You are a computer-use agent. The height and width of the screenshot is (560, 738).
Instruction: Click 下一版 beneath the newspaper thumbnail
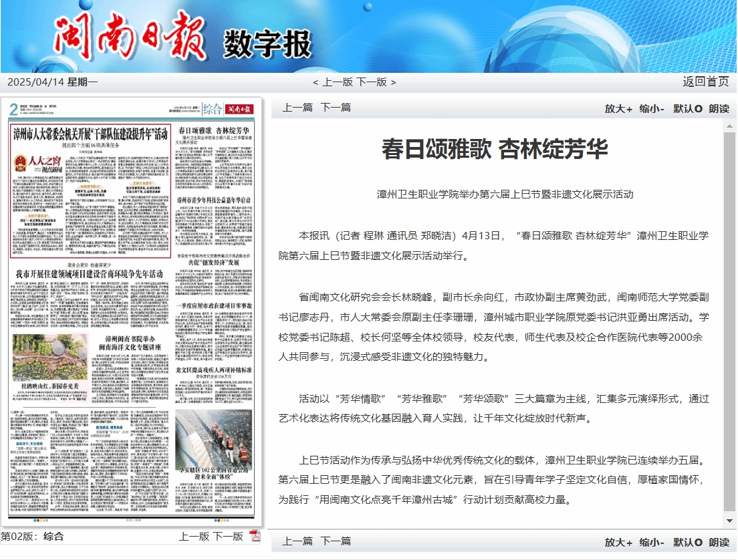228,537
